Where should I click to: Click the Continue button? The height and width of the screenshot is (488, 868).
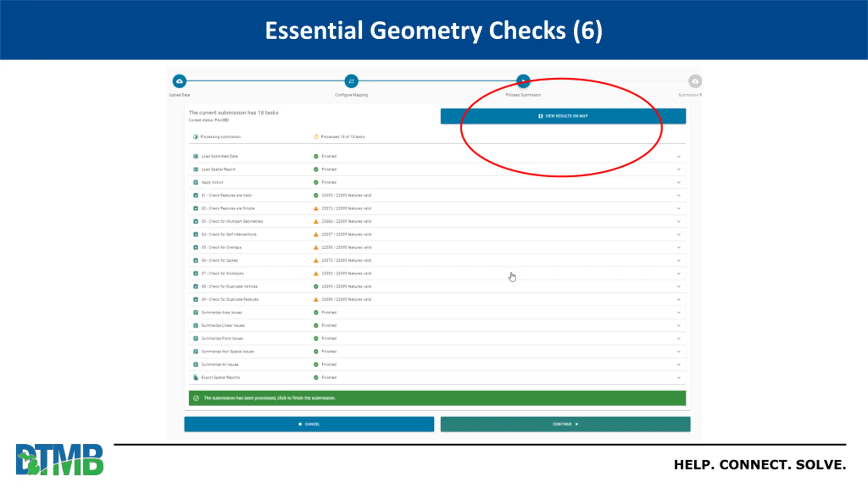pos(565,424)
